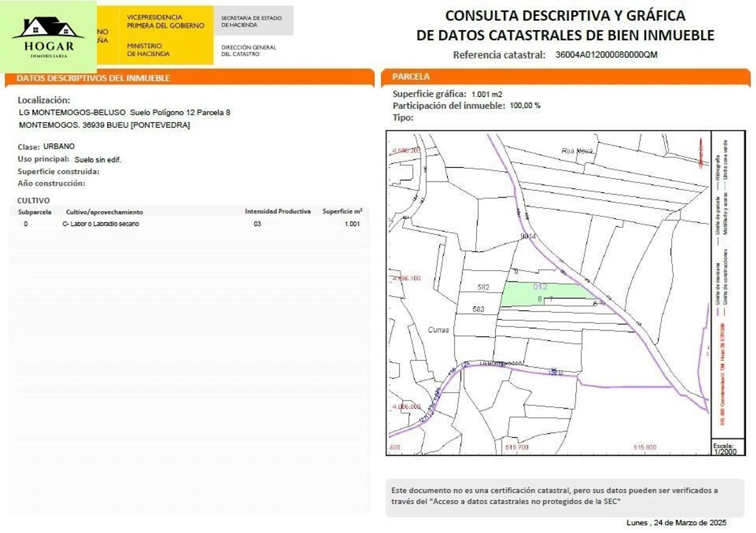
Task: Click the catastral reference number 36004A012000080000QM
Action: pos(606,55)
